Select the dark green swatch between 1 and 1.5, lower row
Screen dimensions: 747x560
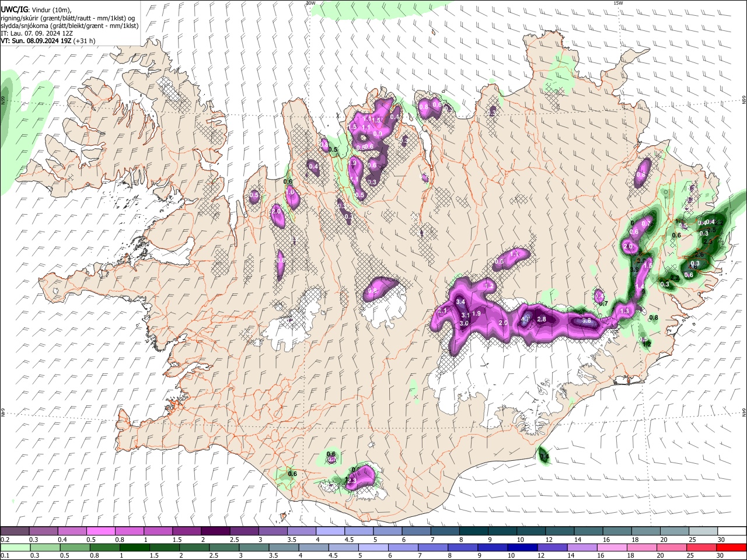134,547
